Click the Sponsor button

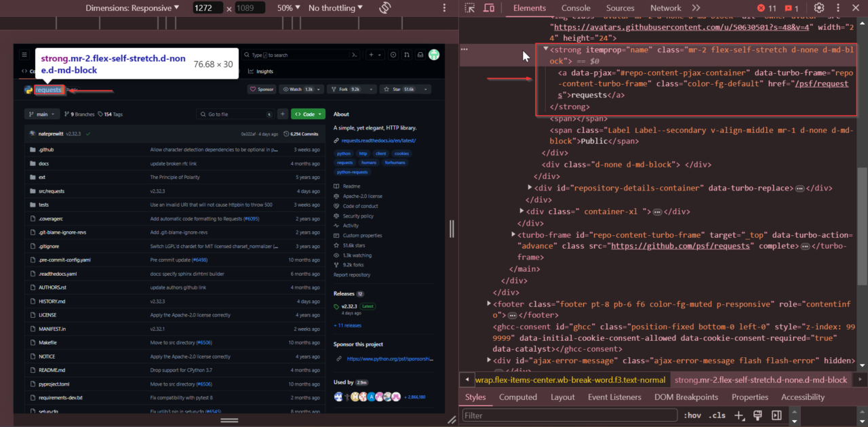[262, 89]
